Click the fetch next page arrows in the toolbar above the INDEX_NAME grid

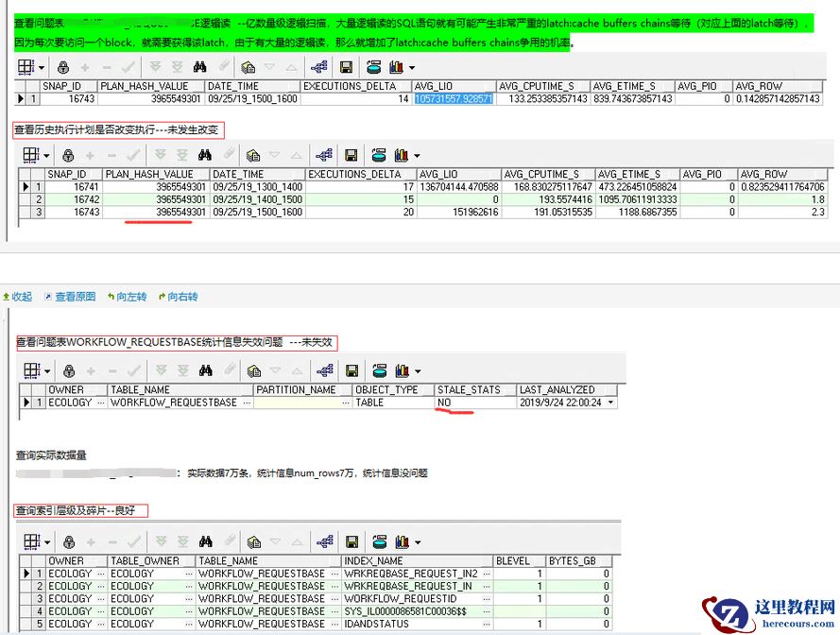[x=162, y=541]
